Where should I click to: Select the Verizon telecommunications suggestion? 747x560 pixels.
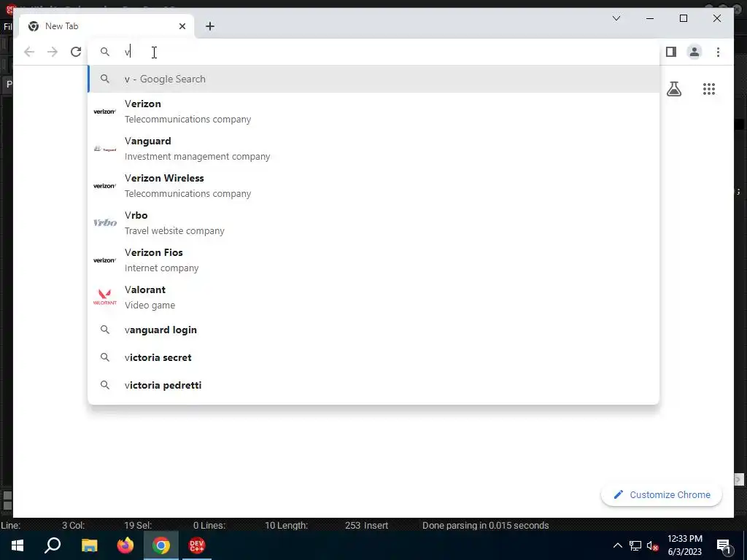pyautogui.click(x=373, y=112)
